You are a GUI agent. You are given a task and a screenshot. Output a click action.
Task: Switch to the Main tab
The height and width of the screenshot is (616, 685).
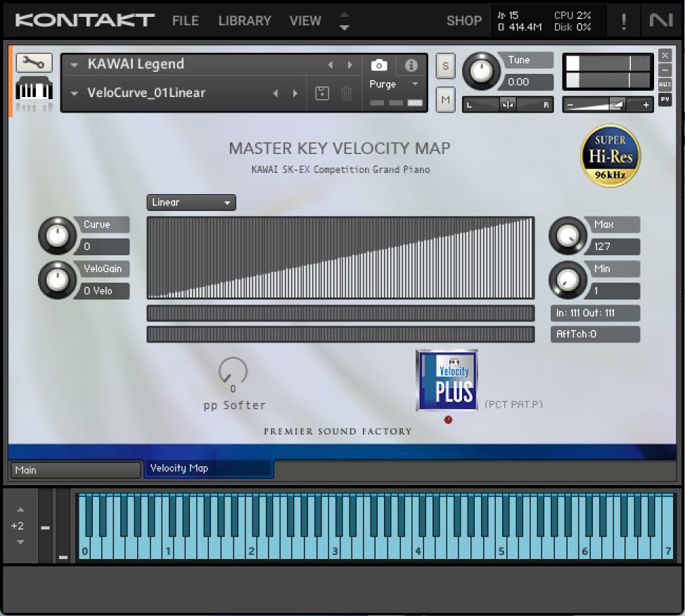coord(75,470)
